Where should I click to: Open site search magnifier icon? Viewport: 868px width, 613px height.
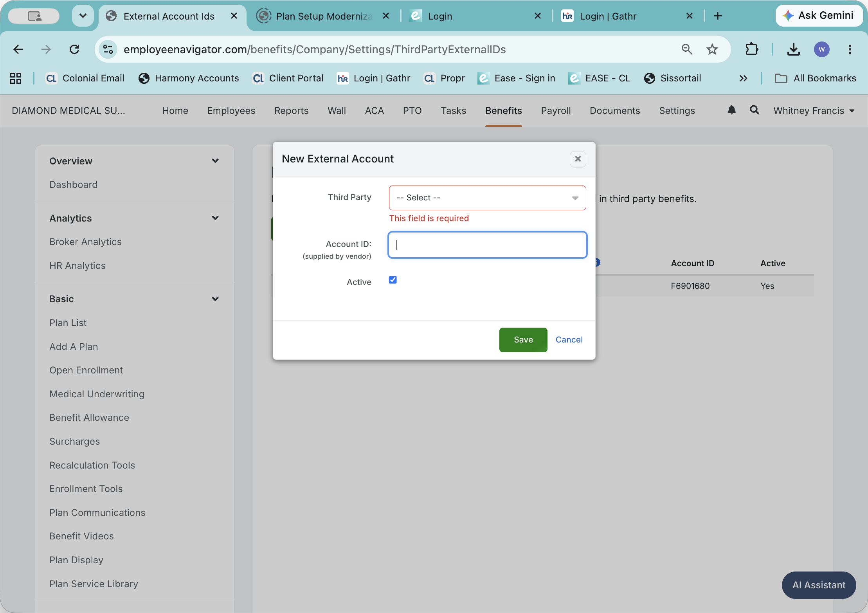pyautogui.click(x=755, y=110)
